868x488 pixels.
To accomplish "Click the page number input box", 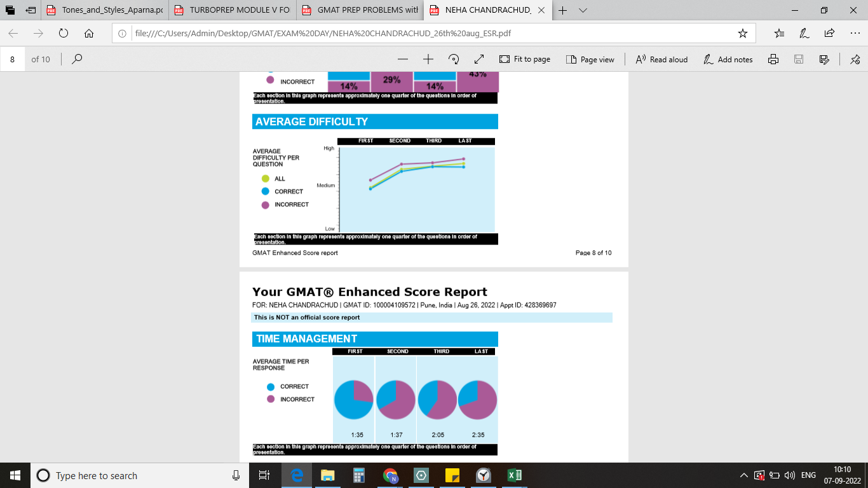I will pyautogui.click(x=13, y=59).
